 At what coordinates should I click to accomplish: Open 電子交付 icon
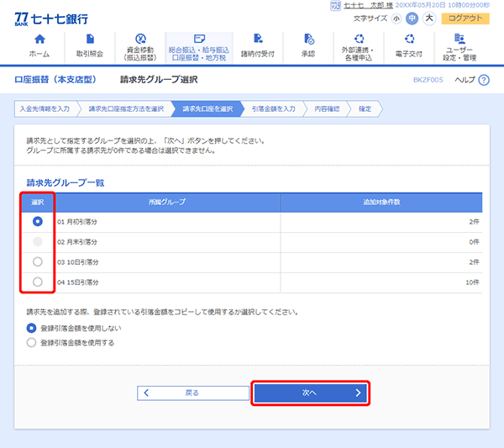[x=409, y=39]
